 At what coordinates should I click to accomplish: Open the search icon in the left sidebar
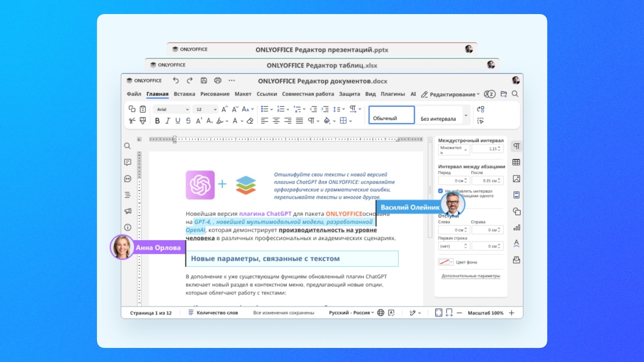point(127,146)
